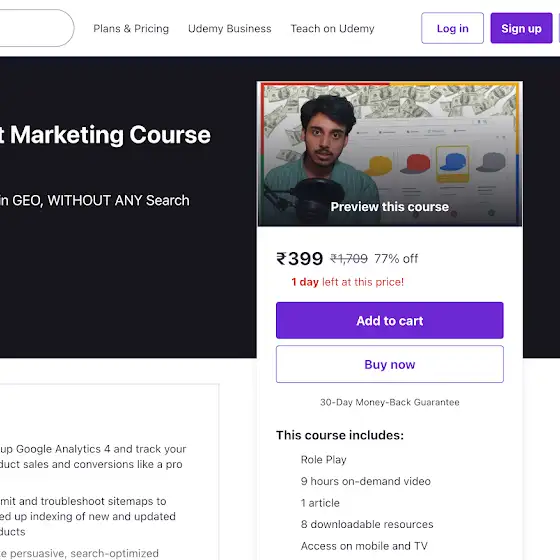The image size is (560, 560).
Task: Click the 1 day left notice
Action: tap(348, 282)
